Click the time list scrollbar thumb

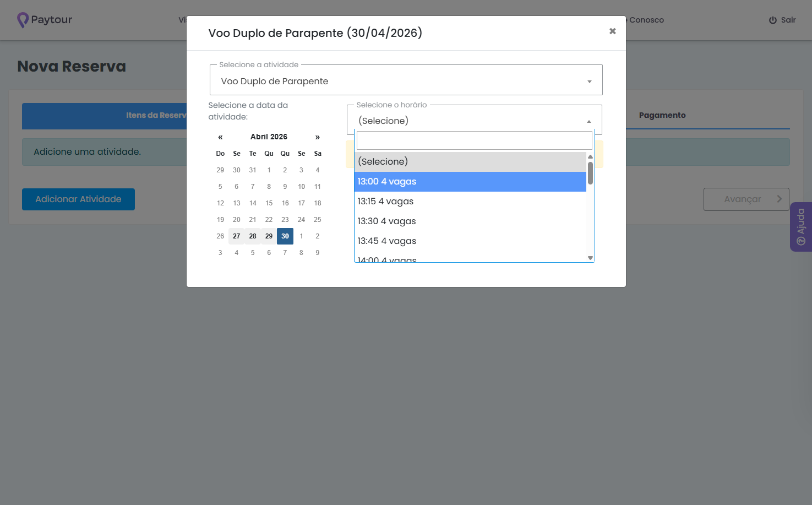590,173
